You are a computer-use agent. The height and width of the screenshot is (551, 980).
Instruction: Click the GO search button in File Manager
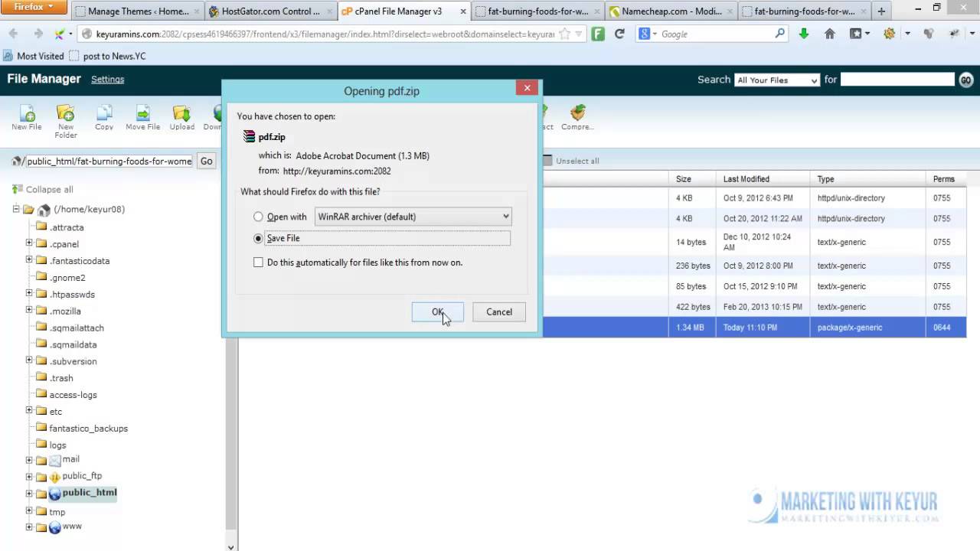[x=965, y=80]
